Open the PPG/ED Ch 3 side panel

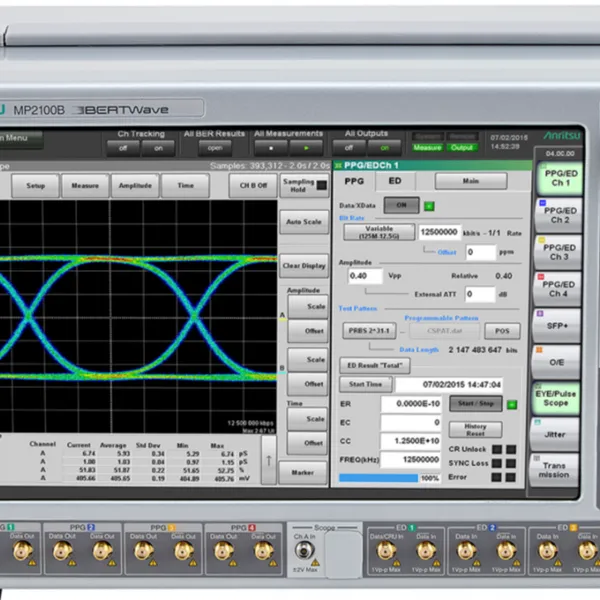click(558, 253)
